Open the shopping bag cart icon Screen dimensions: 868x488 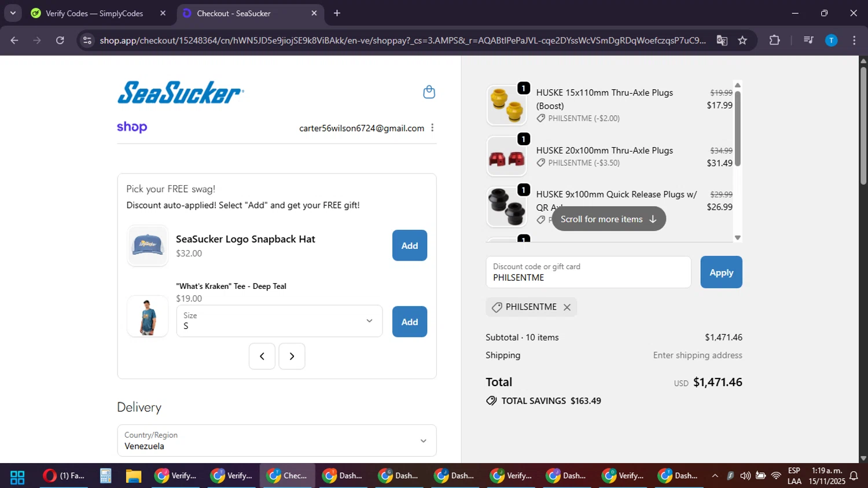(x=429, y=92)
